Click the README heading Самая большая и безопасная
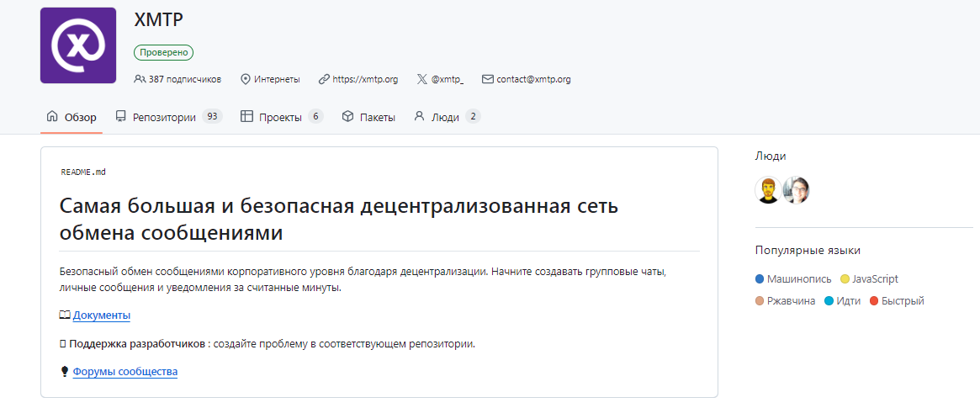 click(339, 219)
